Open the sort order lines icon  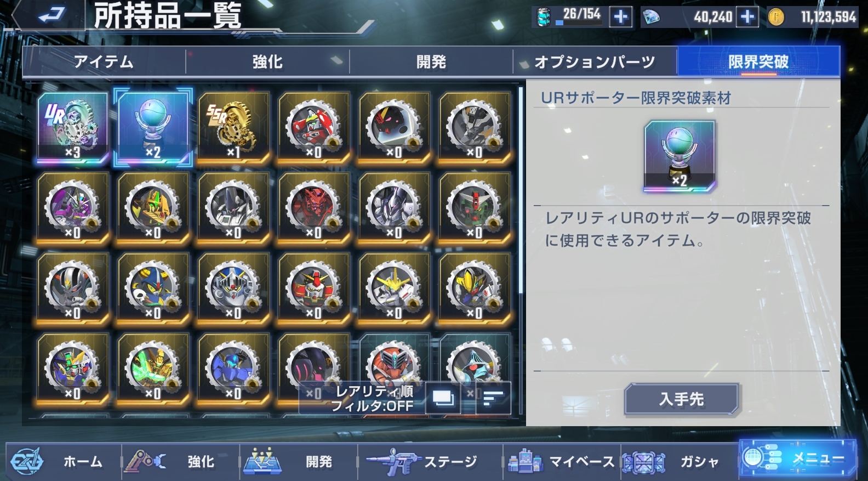tap(493, 398)
